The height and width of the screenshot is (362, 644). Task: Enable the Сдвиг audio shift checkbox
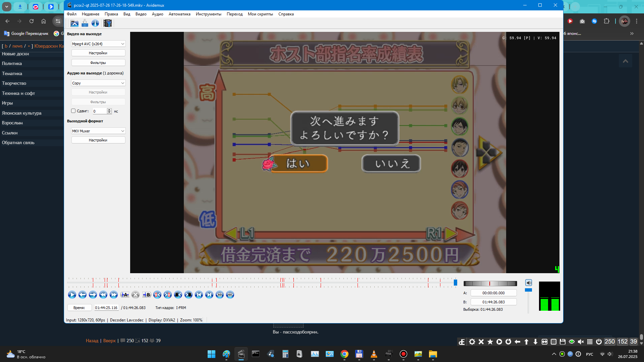pyautogui.click(x=73, y=111)
